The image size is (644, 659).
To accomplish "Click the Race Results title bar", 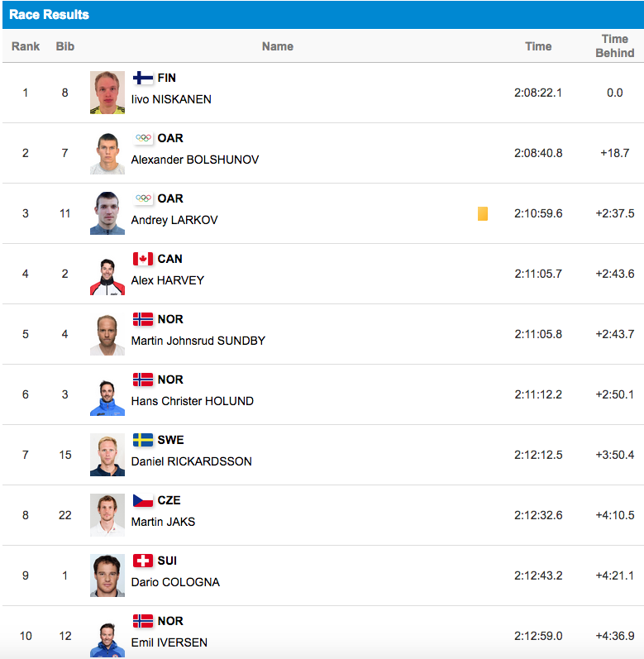I will [322, 15].
